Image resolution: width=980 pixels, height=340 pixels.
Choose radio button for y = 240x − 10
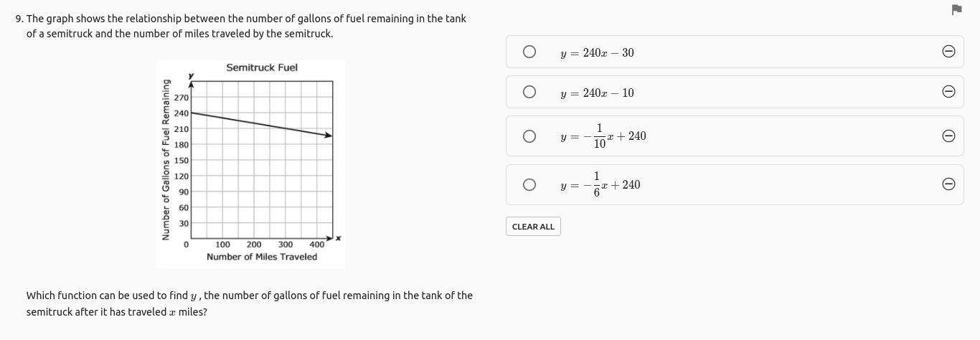tap(529, 92)
